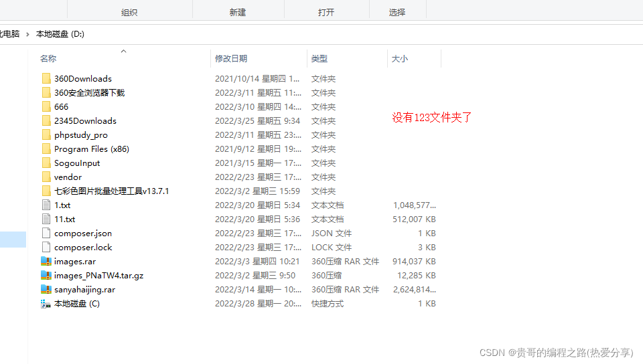Viewport: 643px width, 364px height.
Task: Expand the breadcrumb chevron before 本地磁盘 (D:)
Action: (27, 34)
